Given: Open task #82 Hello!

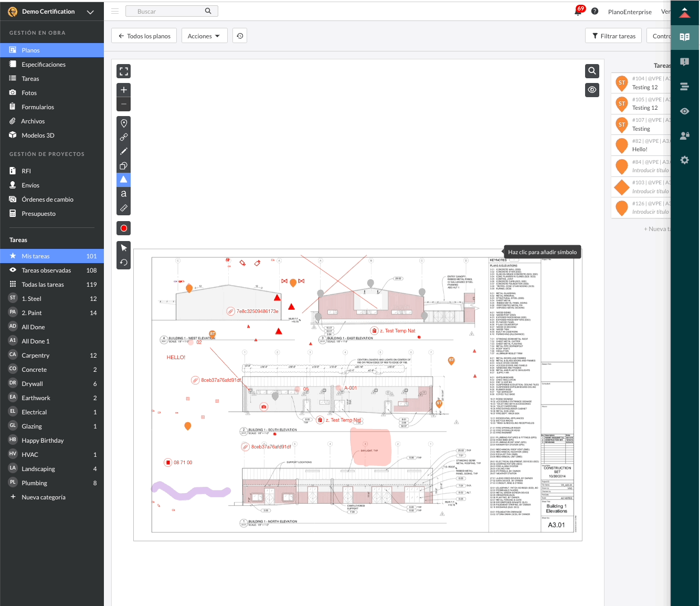Looking at the screenshot, I should [x=641, y=145].
